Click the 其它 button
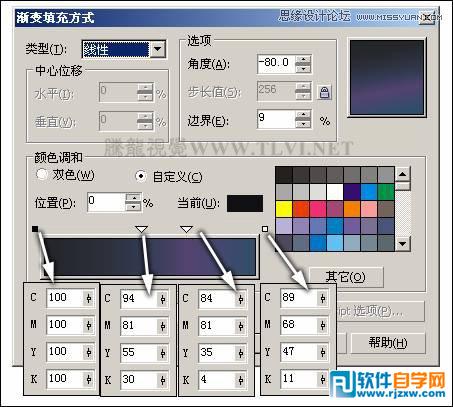Viewport: 453px width, 407px height. click(x=346, y=277)
